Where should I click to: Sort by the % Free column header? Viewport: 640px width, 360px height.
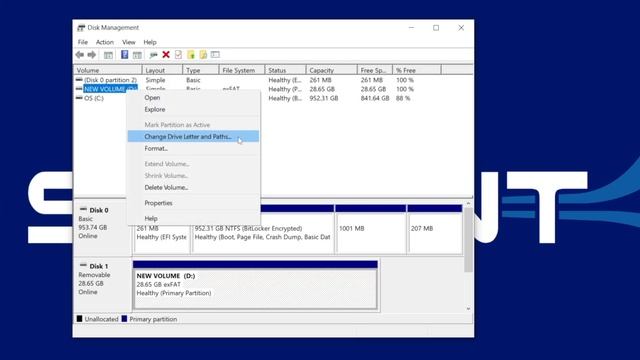tap(417, 70)
